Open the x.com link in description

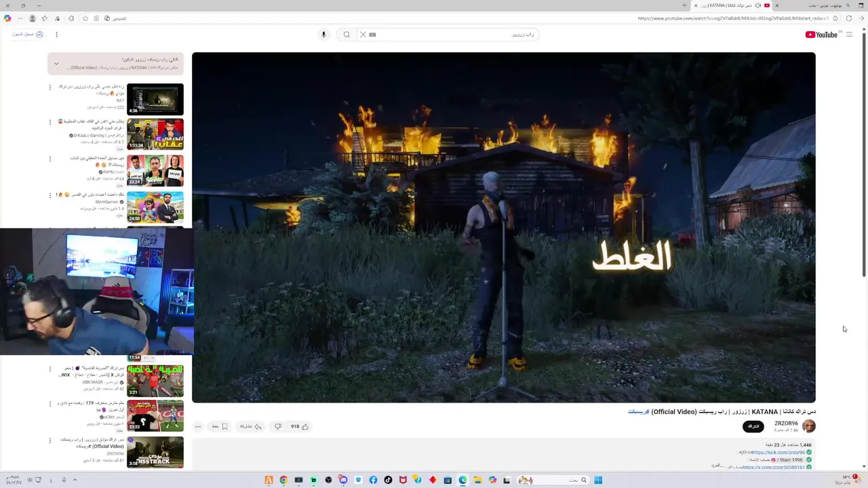774,467
